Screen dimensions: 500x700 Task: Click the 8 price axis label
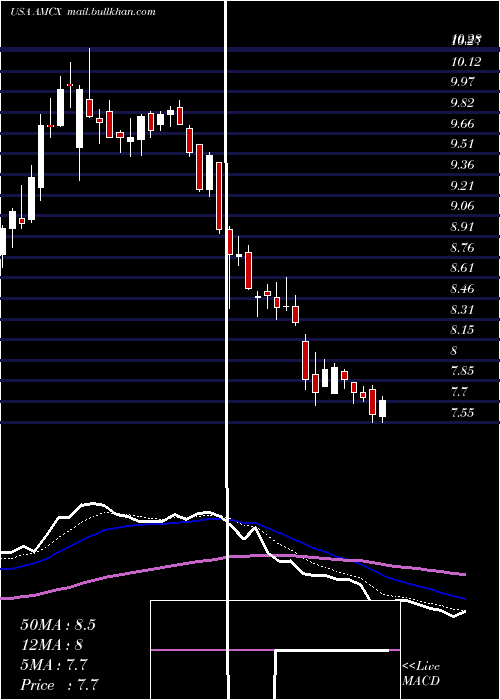[x=454, y=350]
